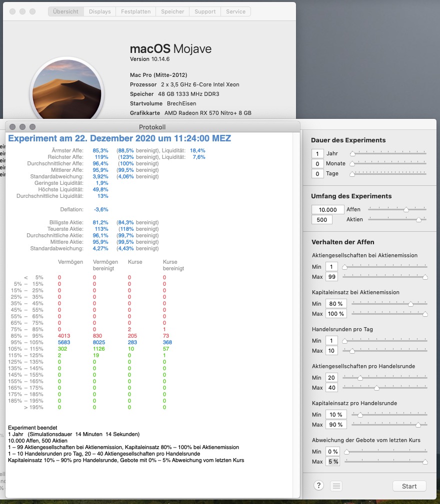Click the Kurse bereinigt value '368'
Screen dimensions: 440x504
(x=167, y=342)
